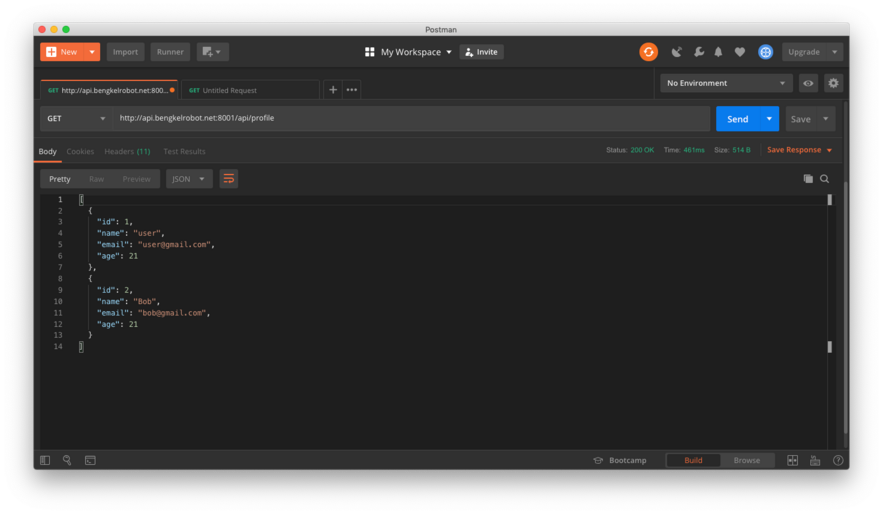Expand the GET method dropdown
Screen dimensions: 883x514
click(x=76, y=118)
